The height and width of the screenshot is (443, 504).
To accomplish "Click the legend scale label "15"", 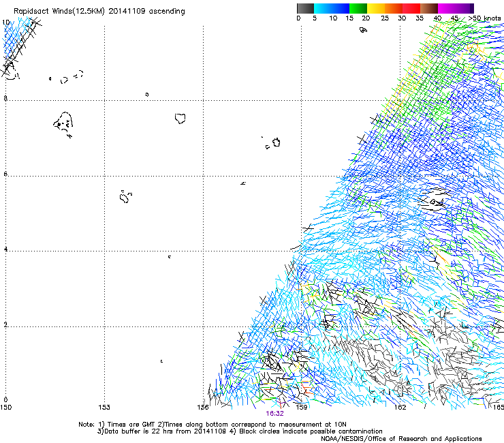I will coord(349,18).
